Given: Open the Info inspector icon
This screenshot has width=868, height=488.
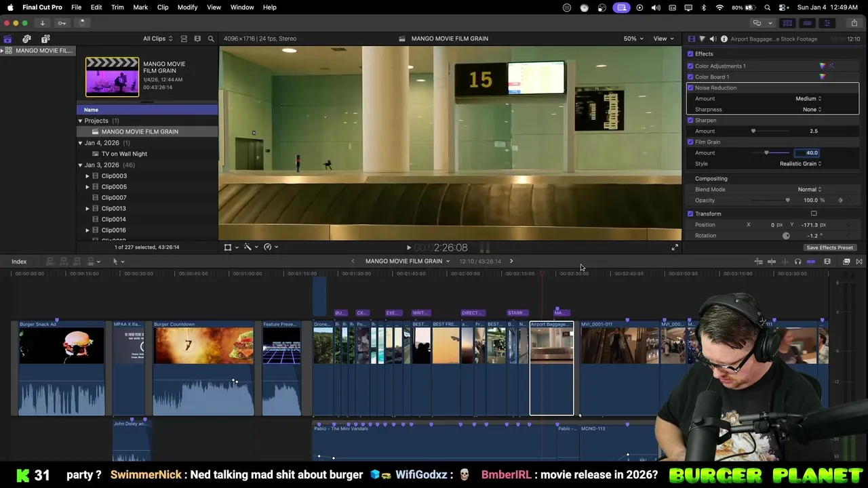Looking at the screenshot, I should [x=724, y=39].
